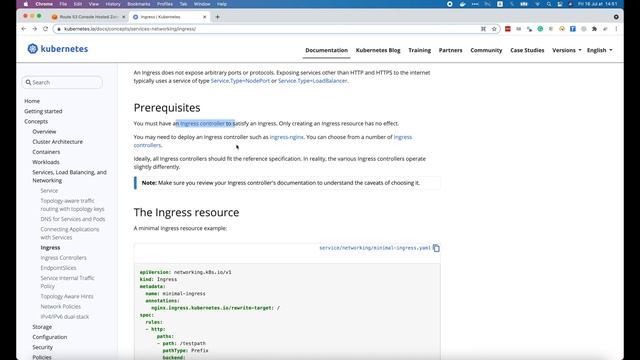Follow the Service.Type=NodePort link
The height and width of the screenshot is (360, 640).
pos(240,81)
